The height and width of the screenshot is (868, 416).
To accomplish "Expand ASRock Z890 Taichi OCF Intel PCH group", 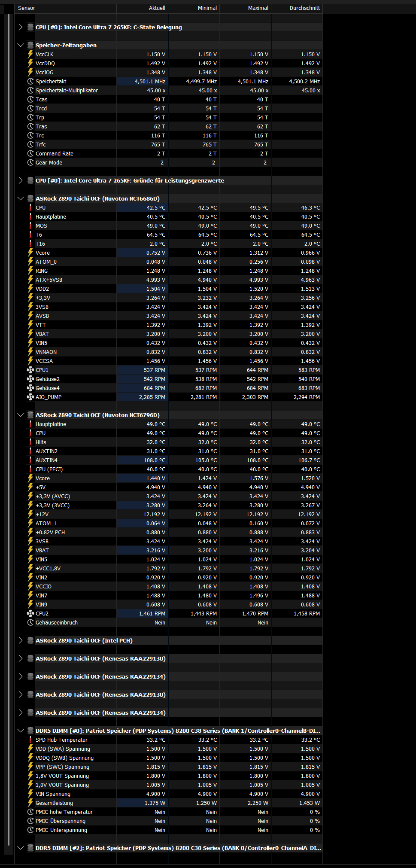I will (x=20, y=640).
